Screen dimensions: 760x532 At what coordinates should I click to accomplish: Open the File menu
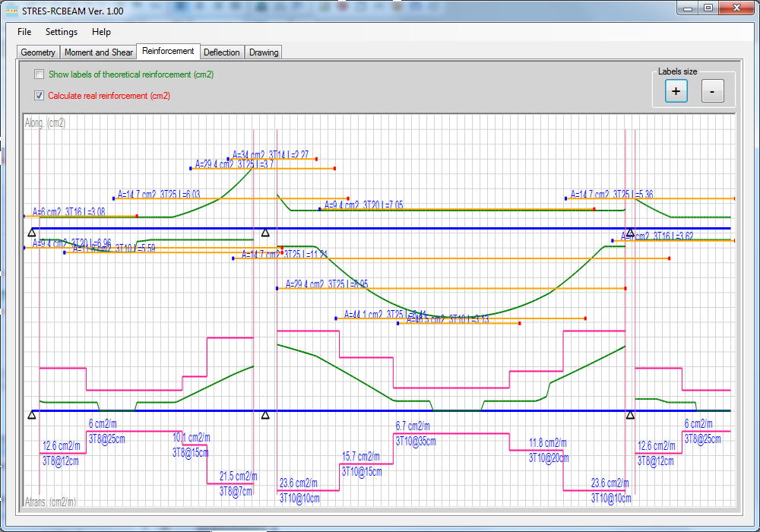click(x=24, y=32)
